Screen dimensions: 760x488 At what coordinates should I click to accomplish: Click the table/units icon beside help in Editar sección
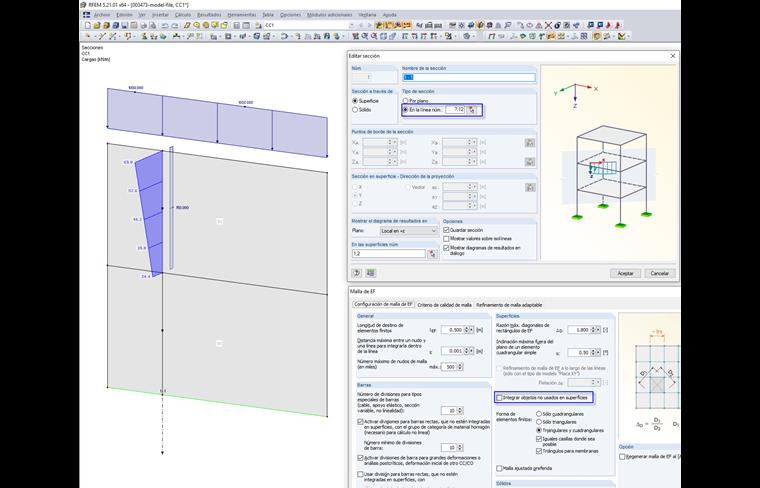pyautogui.click(x=371, y=273)
